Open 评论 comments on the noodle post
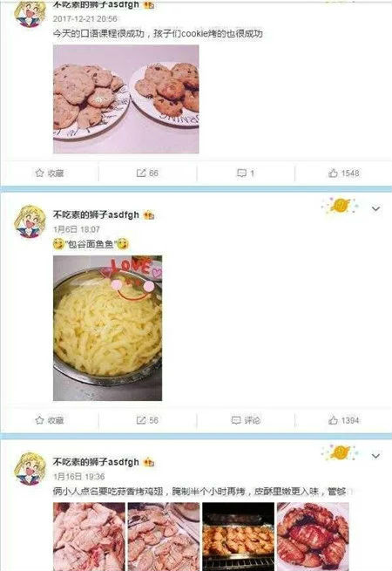The width and height of the screenshot is (392, 571). coord(246,420)
